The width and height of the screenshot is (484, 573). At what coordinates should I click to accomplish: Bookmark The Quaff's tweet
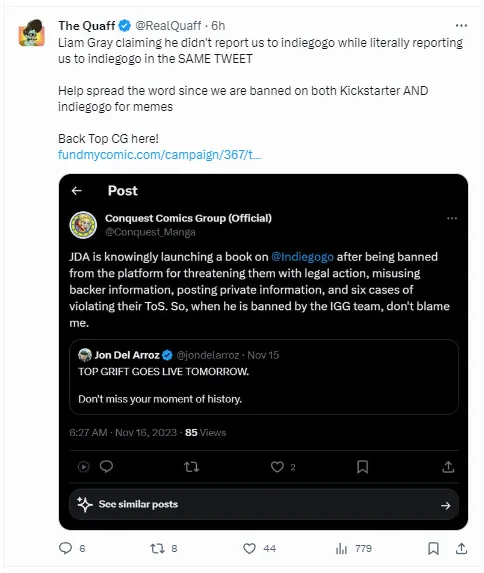coord(434,548)
